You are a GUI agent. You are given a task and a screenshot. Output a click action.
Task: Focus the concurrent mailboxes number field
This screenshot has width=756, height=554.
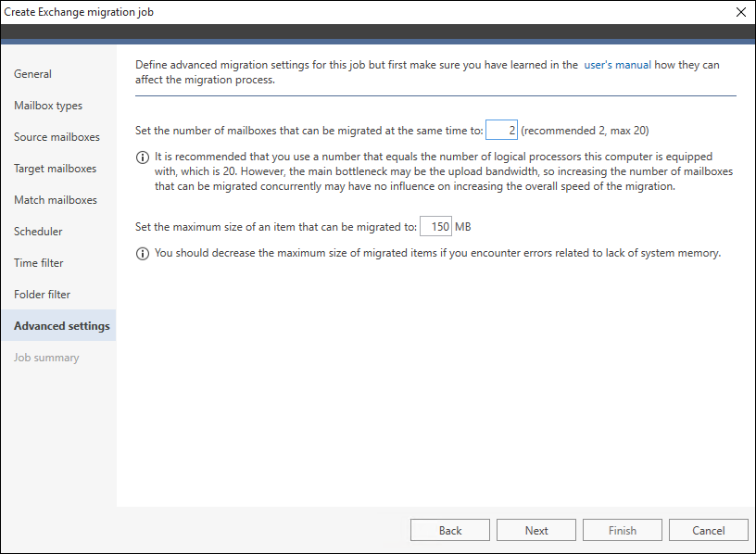(x=501, y=131)
